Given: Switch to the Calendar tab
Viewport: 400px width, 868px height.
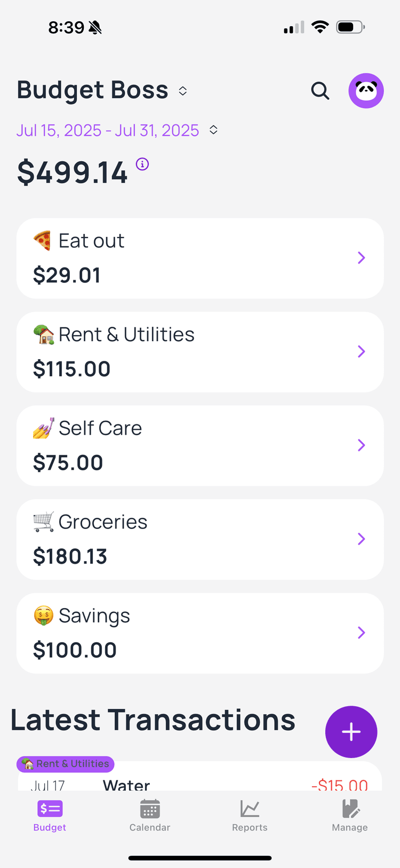Looking at the screenshot, I should 150,816.
